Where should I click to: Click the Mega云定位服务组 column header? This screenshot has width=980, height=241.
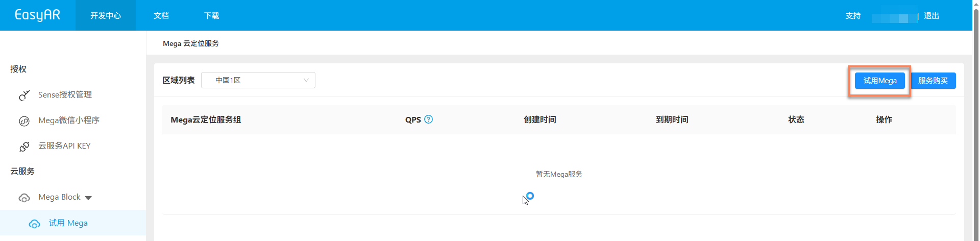(x=206, y=120)
